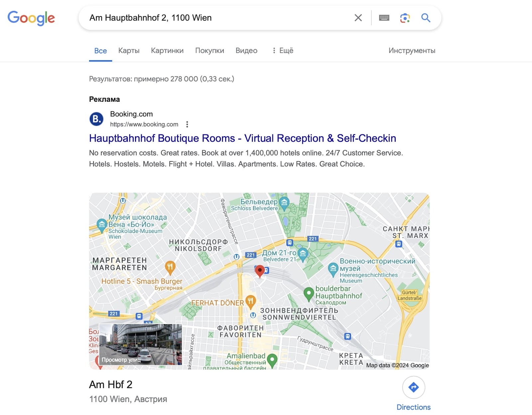Click the Gürtel/Landstraße road sign
The height and width of the screenshot is (415, 532).
pyautogui.click(x=409, y=295)
